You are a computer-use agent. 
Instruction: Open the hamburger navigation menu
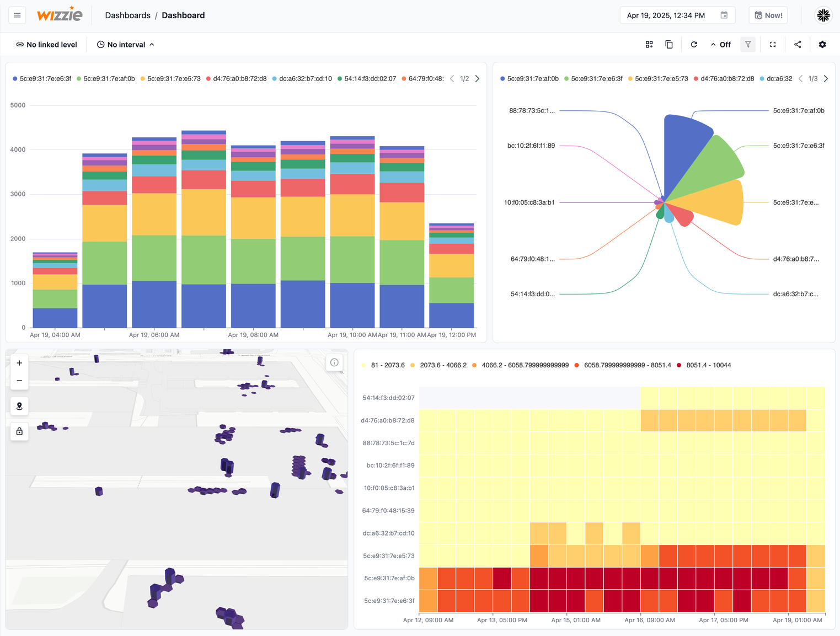17,15
